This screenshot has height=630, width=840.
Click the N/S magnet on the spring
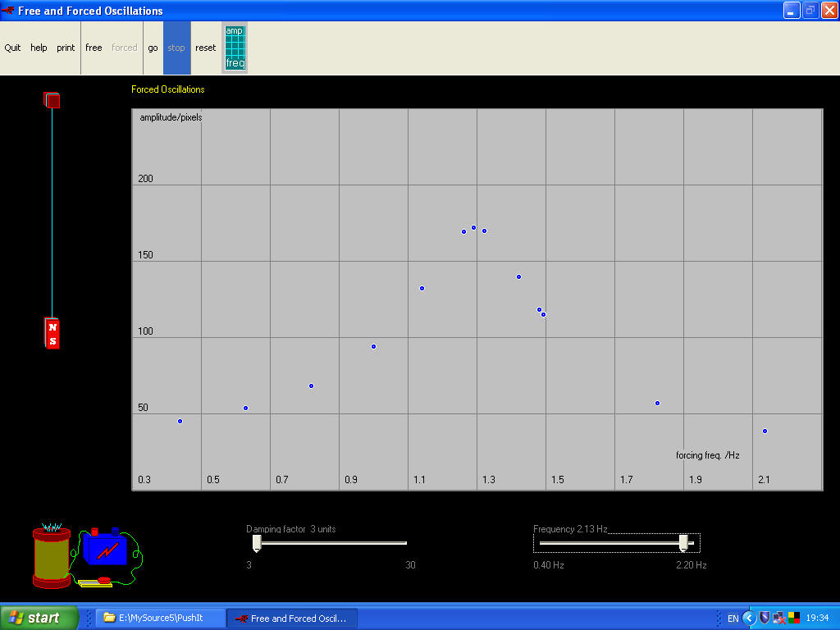(52, 331)
